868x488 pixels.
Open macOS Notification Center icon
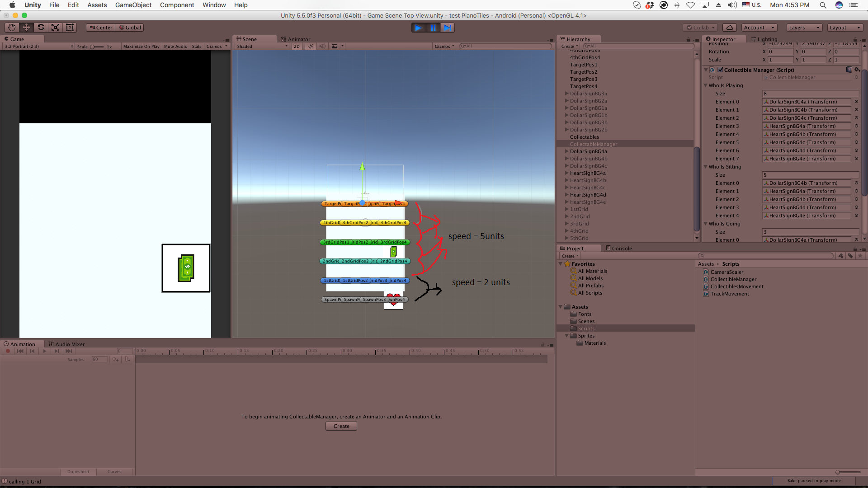pos(854,5)
